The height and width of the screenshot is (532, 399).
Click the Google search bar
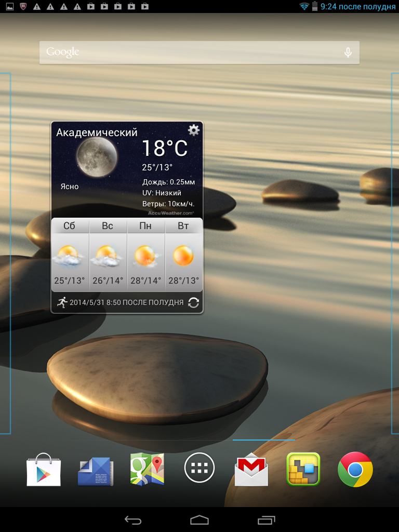tap(199, 52)
